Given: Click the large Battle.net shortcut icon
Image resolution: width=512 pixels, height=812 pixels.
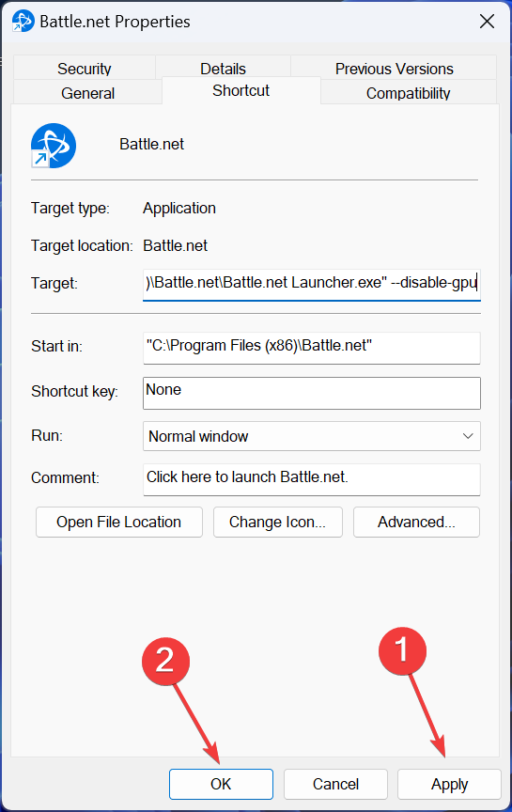Looking at the screenshot, I should coord(54,146).
